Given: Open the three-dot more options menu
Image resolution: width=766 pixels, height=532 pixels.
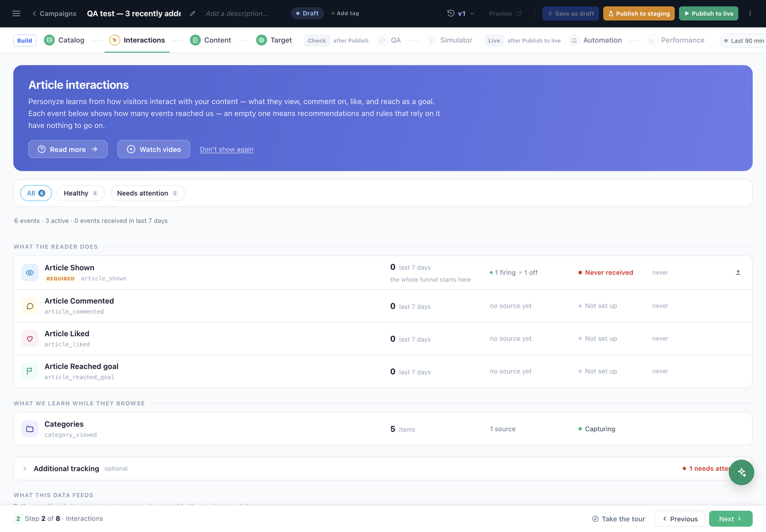Looking at the screenshot, I should [x=750, y=13].
